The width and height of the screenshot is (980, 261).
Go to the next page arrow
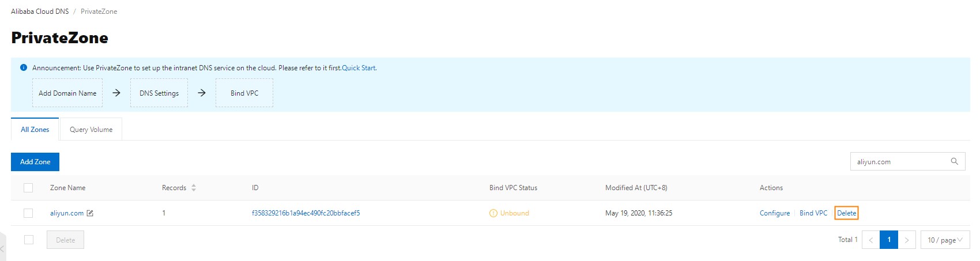coord(907,240)
